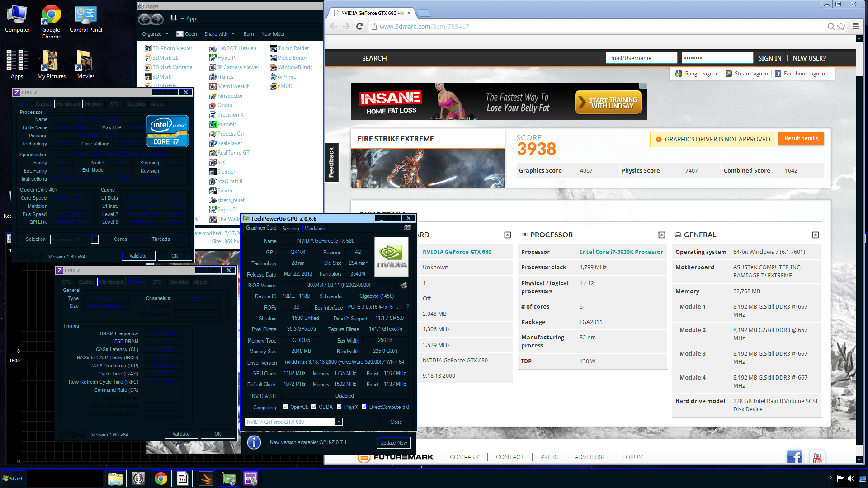Click the Fire Strike Extreme thumbnail image

click(428, 168)
